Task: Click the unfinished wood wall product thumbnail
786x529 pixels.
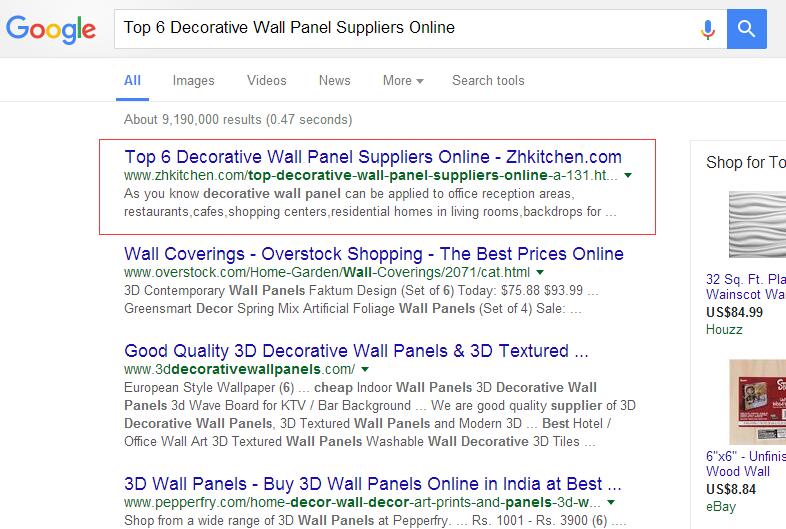Action: point(757,401)
